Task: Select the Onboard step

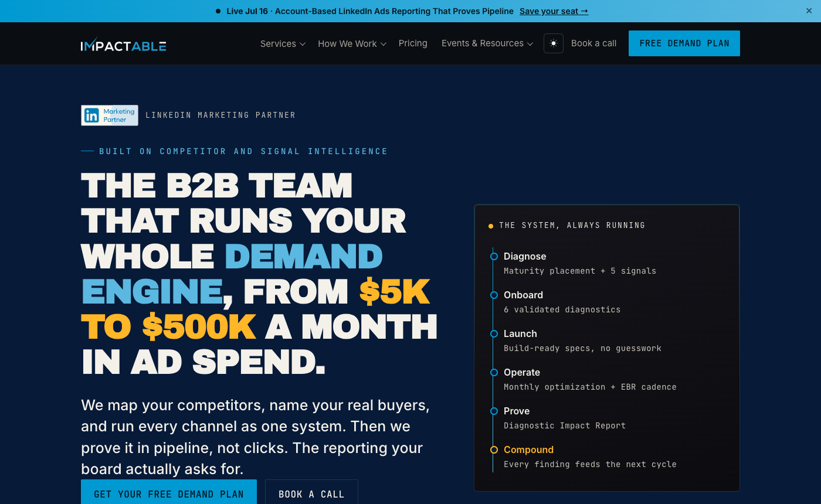Action: [x=523, y=295]
